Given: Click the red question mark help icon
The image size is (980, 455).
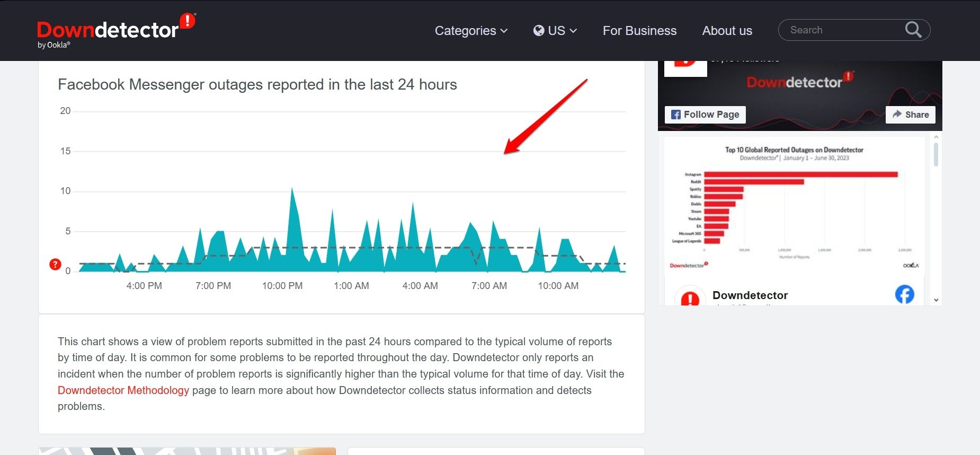Looking at the screenshot, I should (x=55, y=264).
